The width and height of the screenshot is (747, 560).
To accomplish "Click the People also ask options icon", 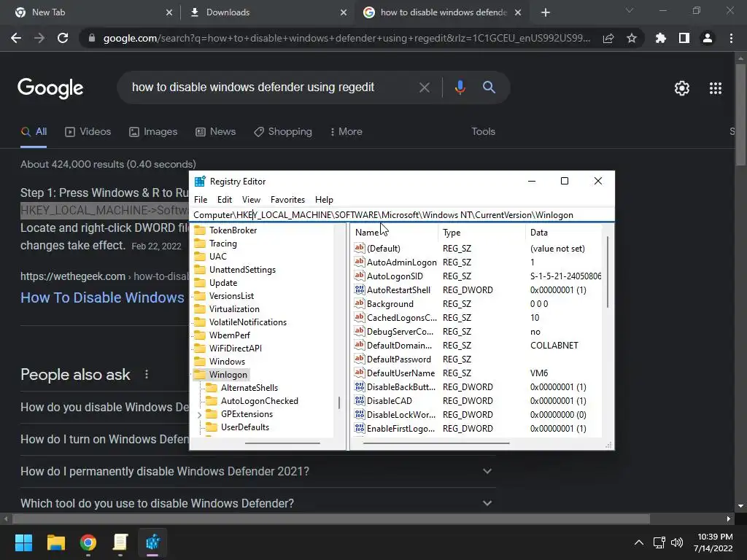I will (x=147, y=374).
